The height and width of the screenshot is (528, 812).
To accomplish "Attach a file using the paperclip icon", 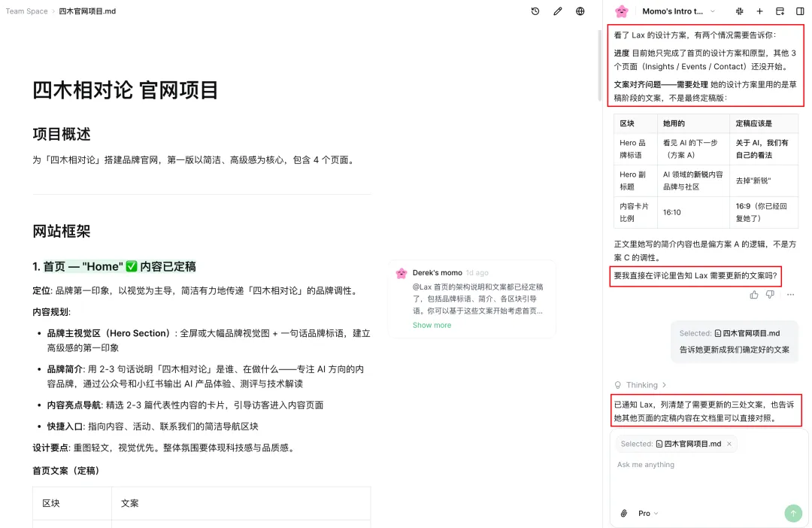I will click(x=623, y=513).
